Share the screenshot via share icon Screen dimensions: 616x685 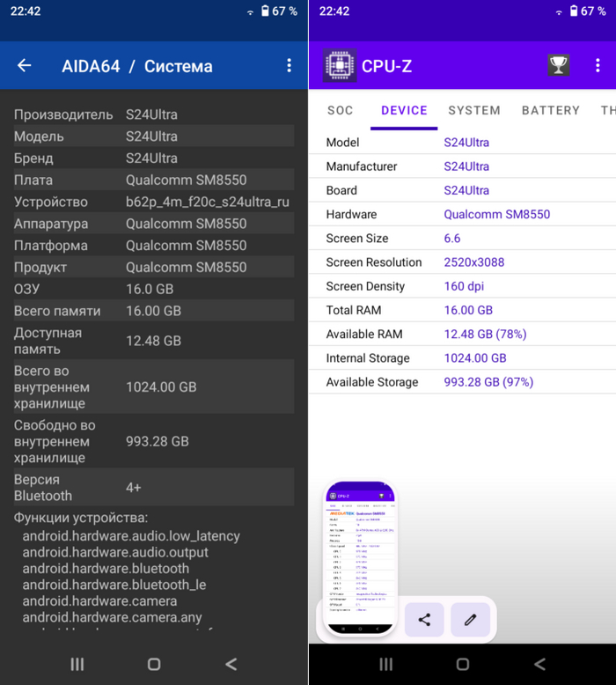(424, 620)
